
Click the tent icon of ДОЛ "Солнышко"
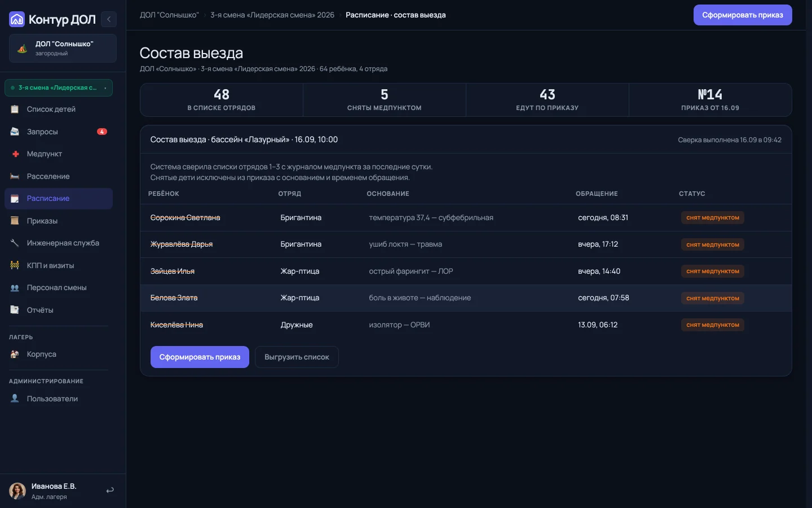click(x=23, y=49)
